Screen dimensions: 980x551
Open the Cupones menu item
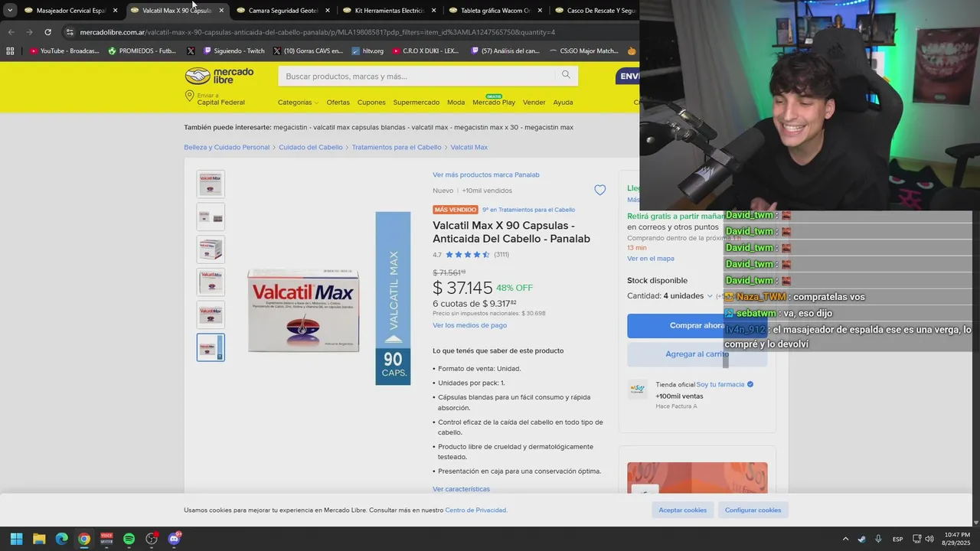pos(371,103)
